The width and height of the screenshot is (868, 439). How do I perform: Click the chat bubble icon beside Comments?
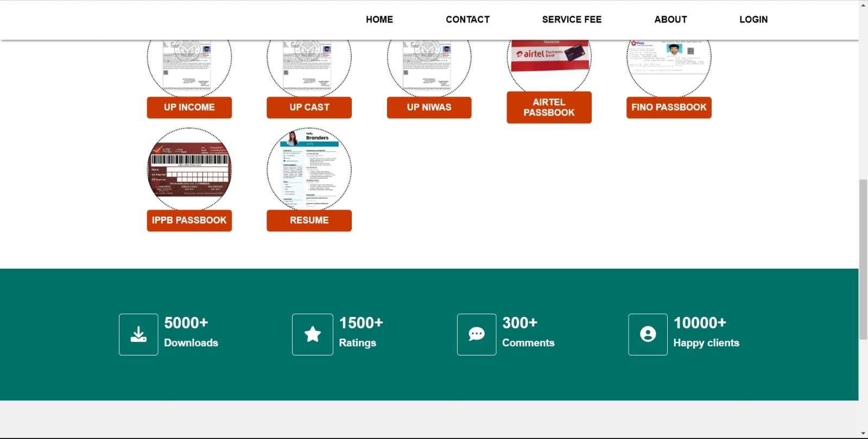click(x=477, y=334)
